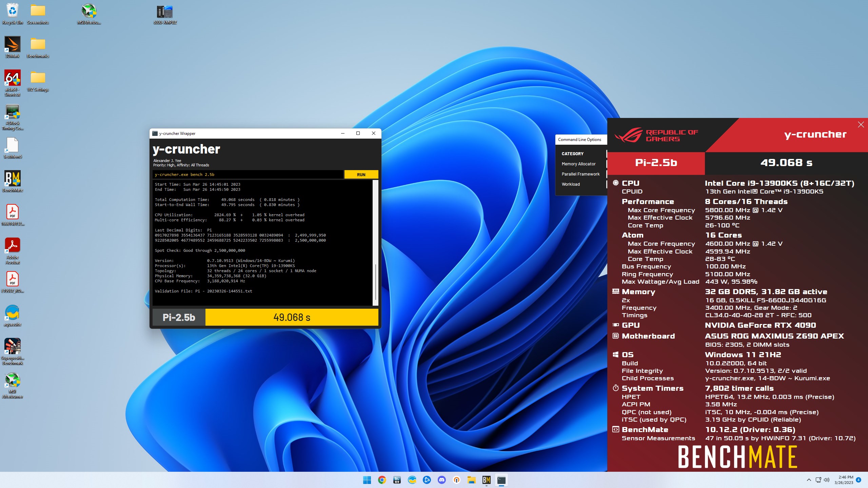Select the aida64 Shortcut icon
Viewport: 868px width, 488px height.
tap(13, 83)
